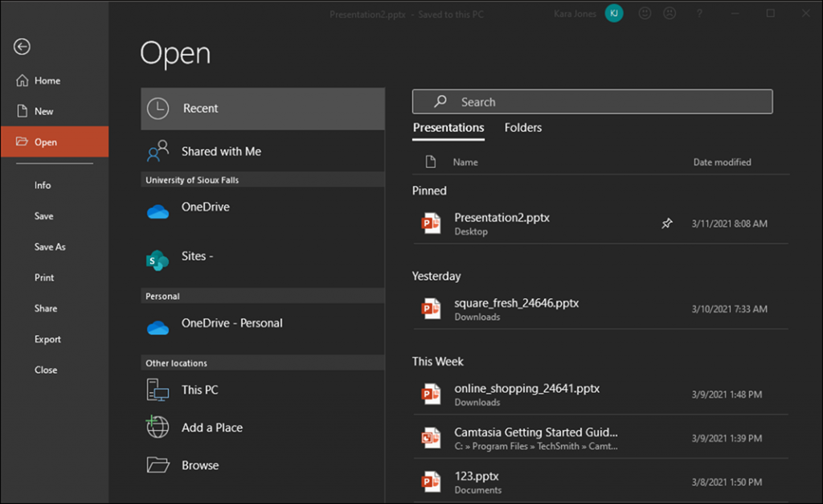Switch to the Presentations tab
This screenshot has height=504, width=823.
click(448, 128)
